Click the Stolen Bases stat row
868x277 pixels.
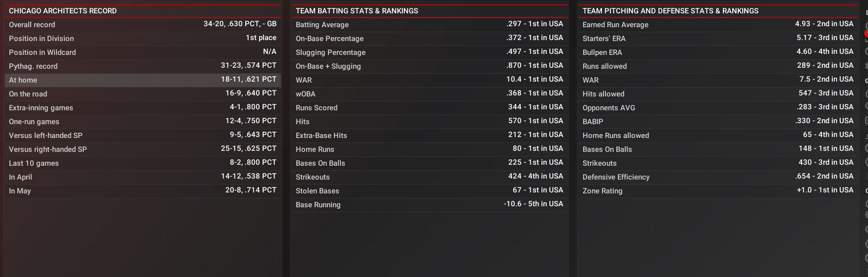[x=429, y=191]
